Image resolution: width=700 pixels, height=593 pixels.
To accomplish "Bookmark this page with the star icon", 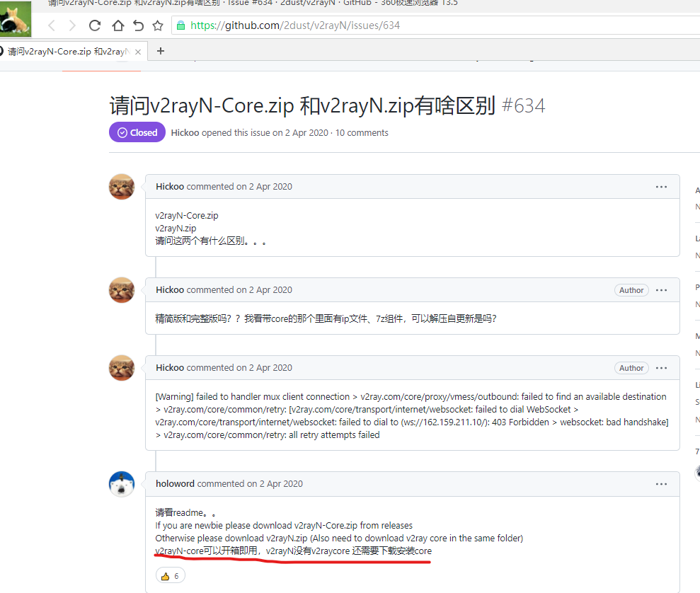I will [157, 25].
